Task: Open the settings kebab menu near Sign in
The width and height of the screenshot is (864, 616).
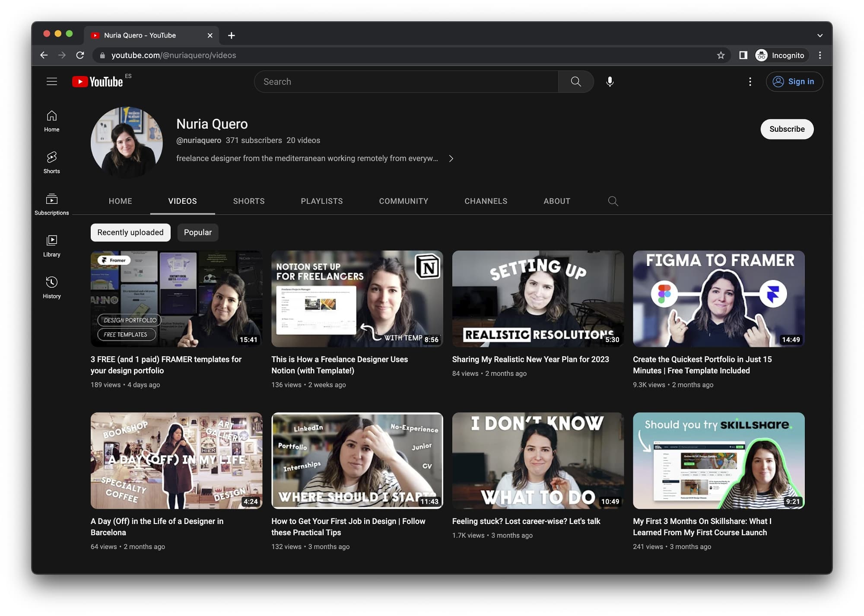Action: 750,81
